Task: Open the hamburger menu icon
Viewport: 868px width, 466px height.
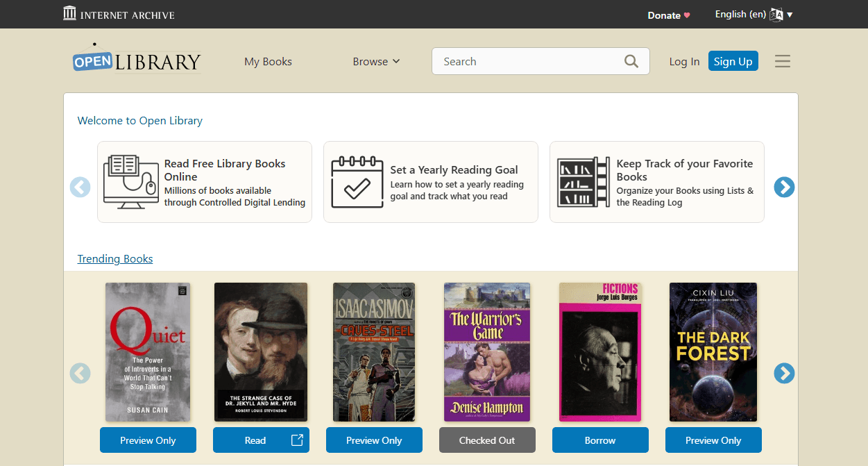Action: 783,61
